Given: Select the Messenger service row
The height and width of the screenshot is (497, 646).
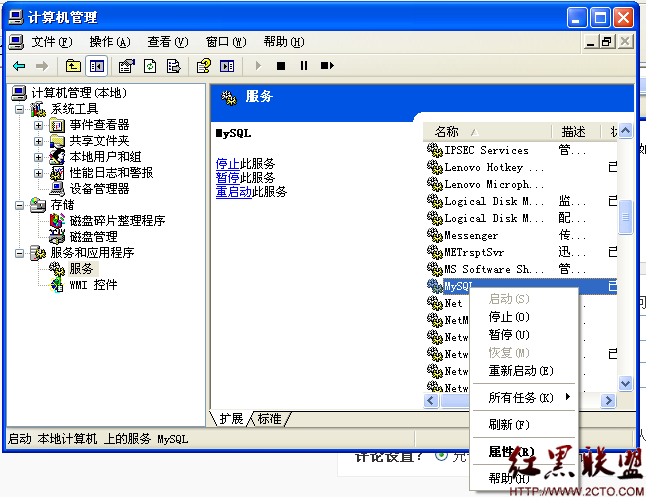Looking at the screenshot, I should (x=521, y=235).
